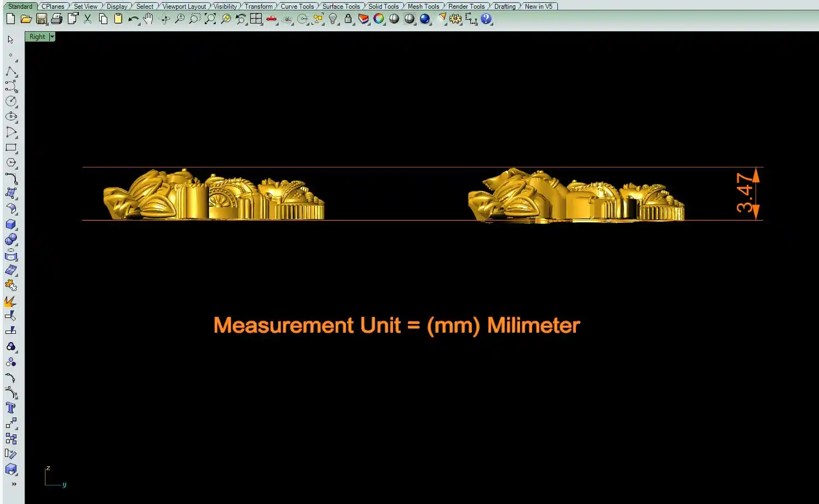This screenshot has height=504, width=819.
Task: Click the Pan hand icon
Action: 148,19
